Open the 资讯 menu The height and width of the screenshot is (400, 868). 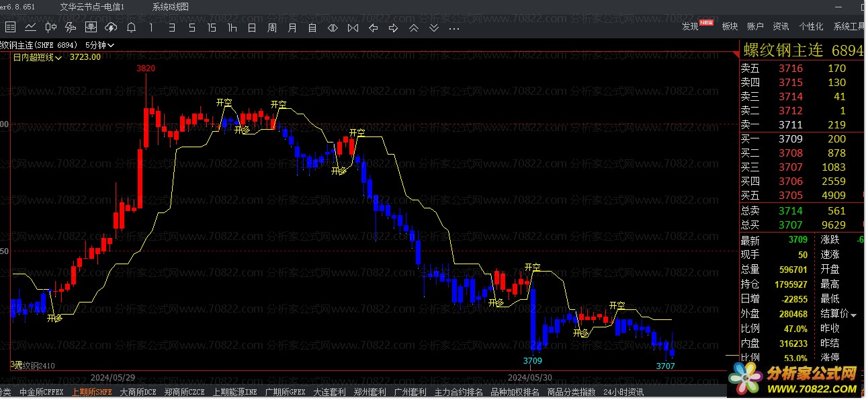[x=781, y=26]
